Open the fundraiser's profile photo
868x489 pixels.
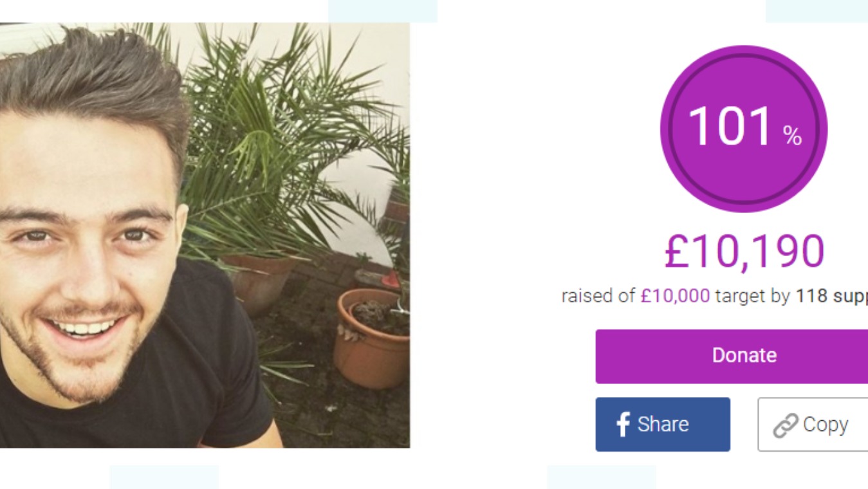pos(205,235)
